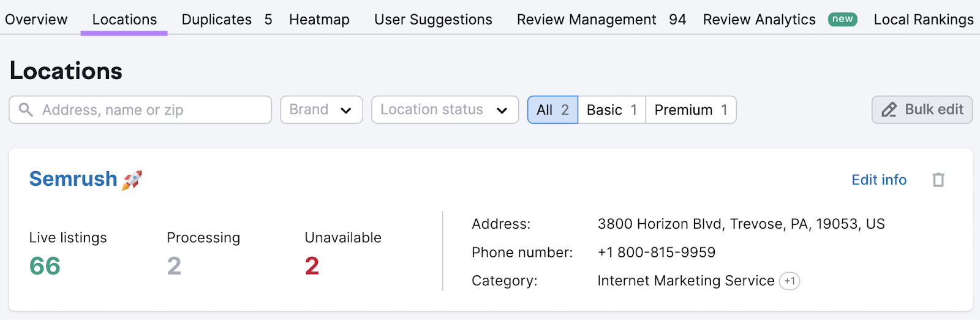
Task: Click the rocket emoji beside Semrush
Action: 132,180
